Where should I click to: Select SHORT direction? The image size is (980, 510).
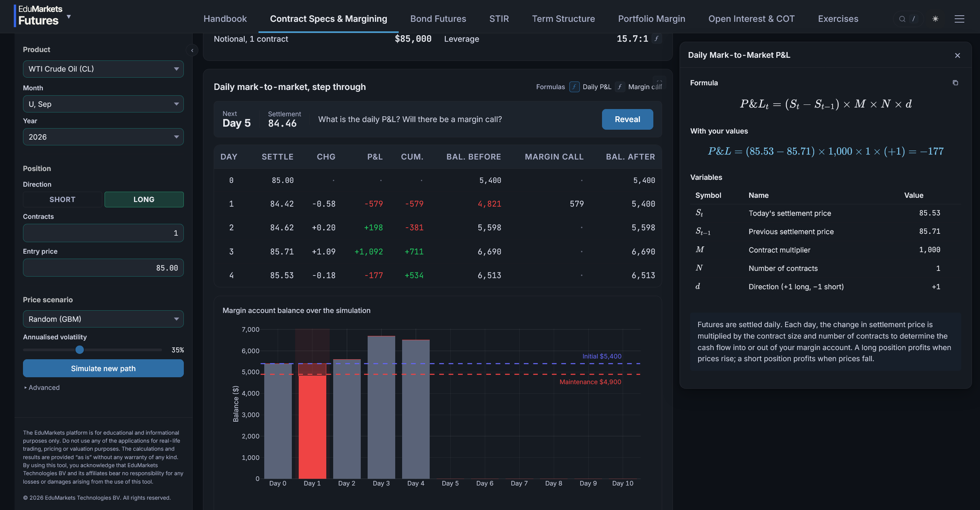62,199
